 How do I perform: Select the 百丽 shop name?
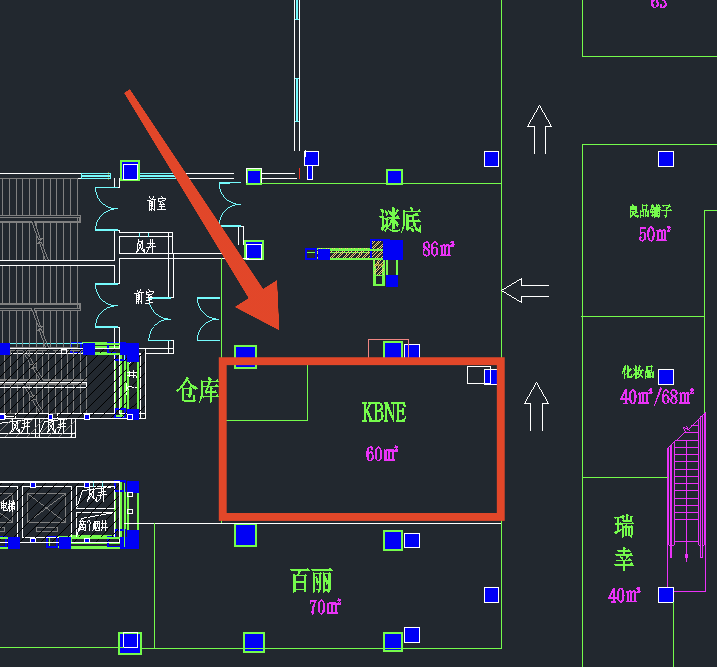point(311,580)
